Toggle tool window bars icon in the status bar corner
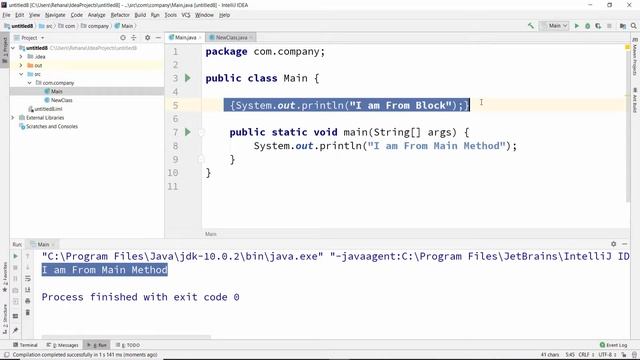The width and height of the screenshot is (640, 360). click(x=7, y=355)
